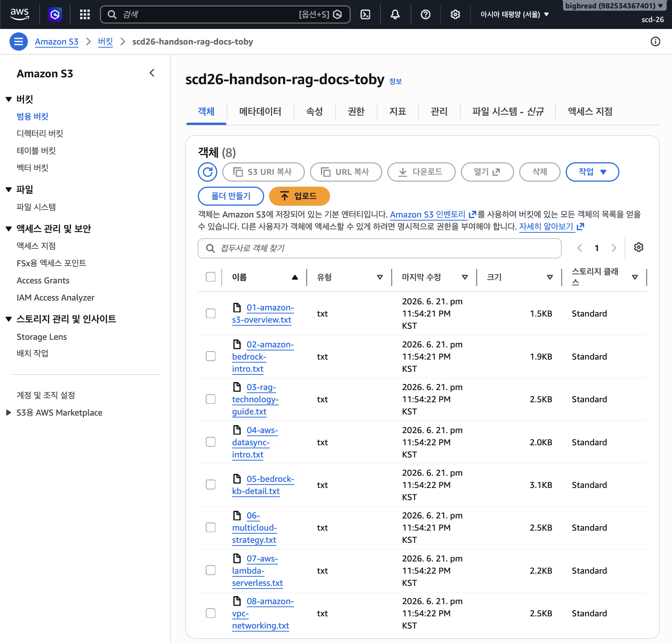The image size is (672, 643).
Task: Switch to the 관리 tab
Action: pyautogui.click(x=439, y=112)
